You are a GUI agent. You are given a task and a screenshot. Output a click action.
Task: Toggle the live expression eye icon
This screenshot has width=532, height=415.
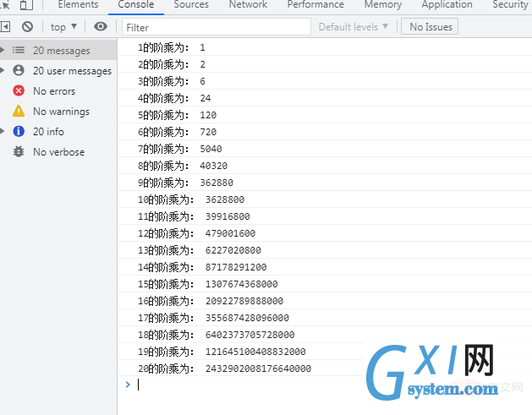point(101,26)
